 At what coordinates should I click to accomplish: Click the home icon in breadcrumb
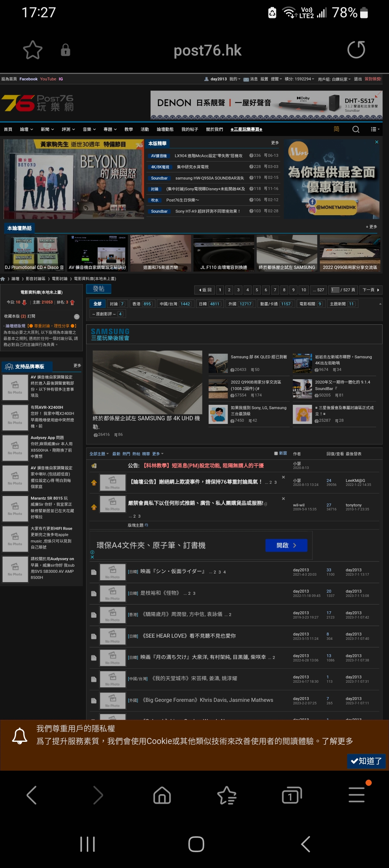pos(3,279)
